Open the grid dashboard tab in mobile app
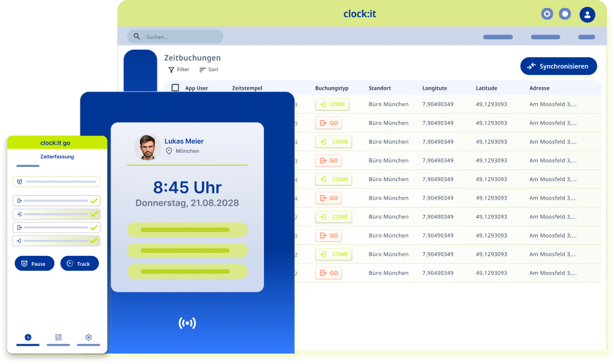This screenshot has width=614, height=364. point(58,338)
